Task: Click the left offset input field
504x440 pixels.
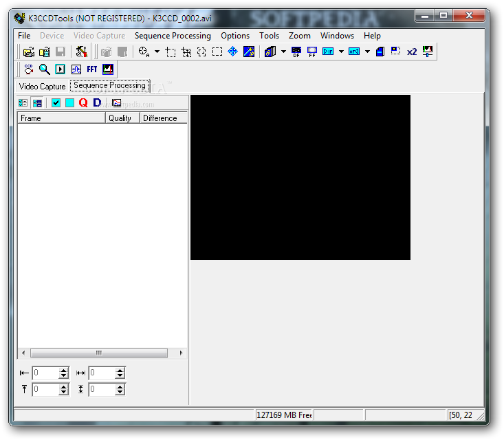Action: (45, 373)
